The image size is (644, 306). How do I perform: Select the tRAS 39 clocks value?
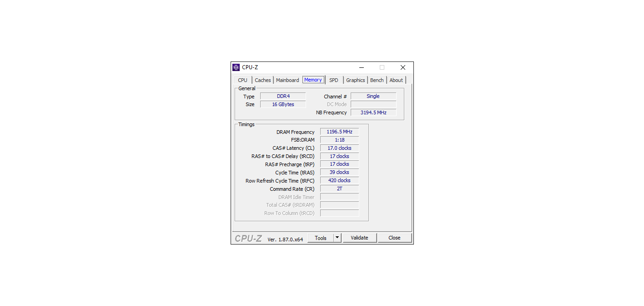[x=340, y=173]
